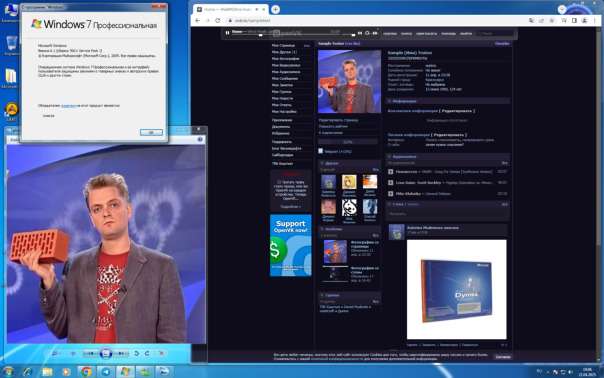Delete the image using red X icon
This screenshot has height=378, width=604.
(161, 353)
